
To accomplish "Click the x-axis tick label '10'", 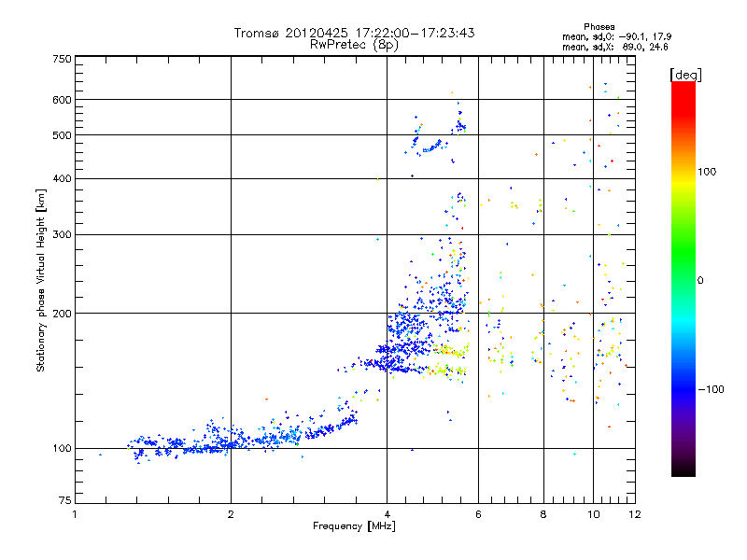I will click(594, 514).
